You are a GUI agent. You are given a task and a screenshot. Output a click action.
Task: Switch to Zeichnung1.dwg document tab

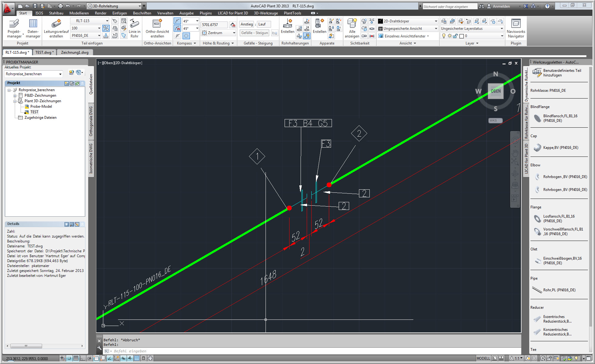[x=75, y=52]
